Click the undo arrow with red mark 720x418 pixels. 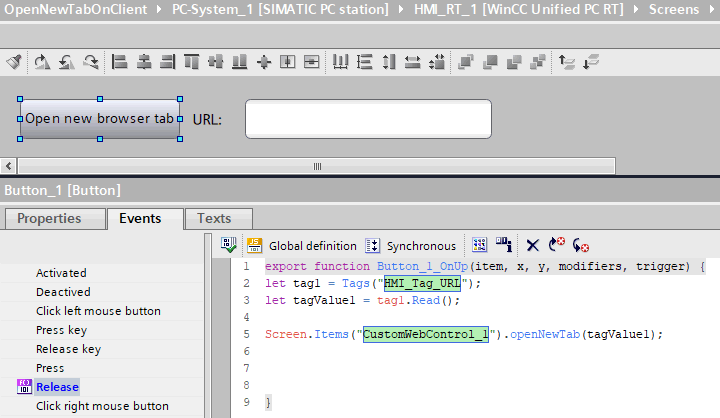557,245
